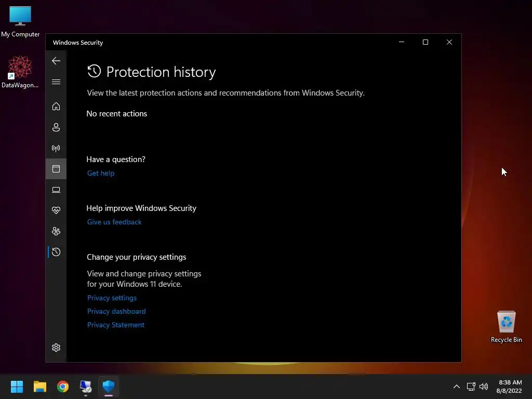Open Account protection person icon

(x=56, y=127)
